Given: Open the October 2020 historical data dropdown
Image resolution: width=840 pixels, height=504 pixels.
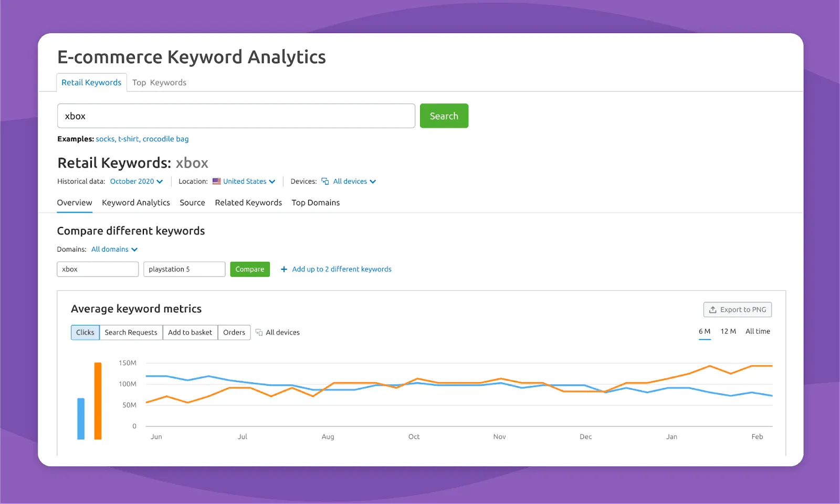Looking at the screenshot, I should coord(136,181).
